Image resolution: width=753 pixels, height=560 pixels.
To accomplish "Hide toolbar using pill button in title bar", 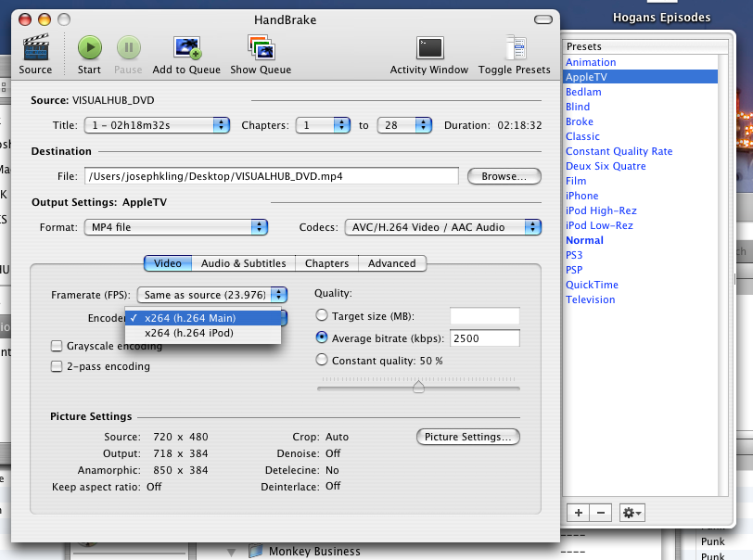I will [543, 19].
